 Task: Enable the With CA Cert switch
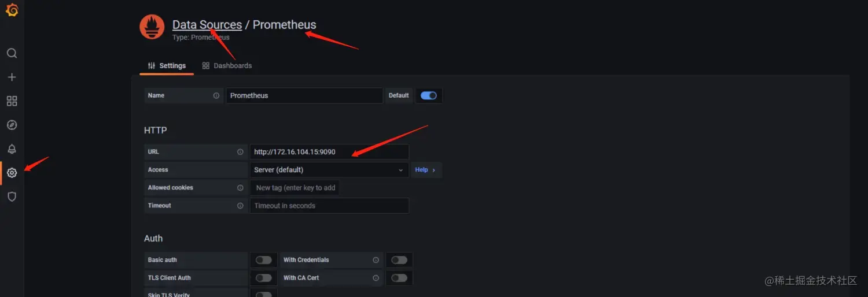tap(399, 278)
